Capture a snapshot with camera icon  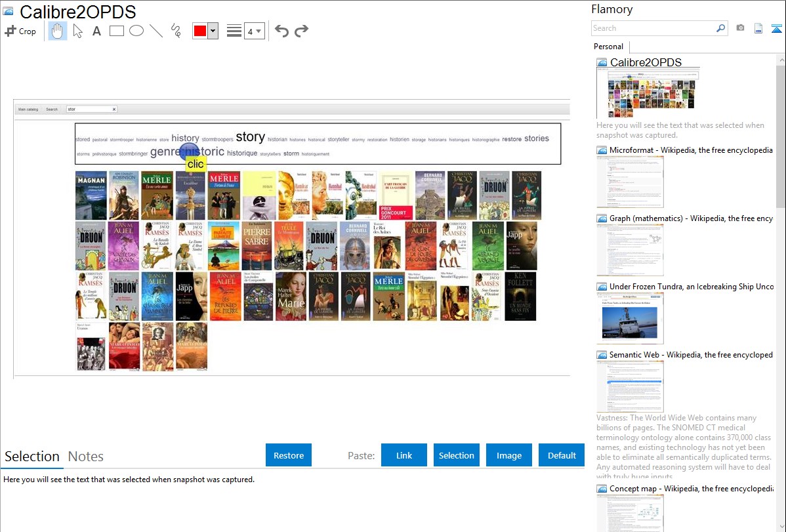pos(740,28)
